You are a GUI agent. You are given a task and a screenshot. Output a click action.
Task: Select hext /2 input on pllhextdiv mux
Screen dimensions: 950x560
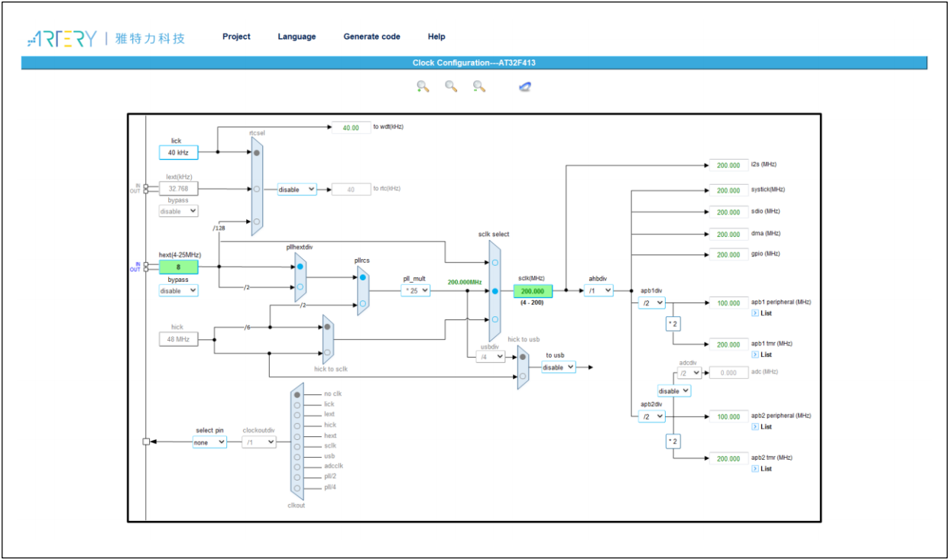coord(300,287)
